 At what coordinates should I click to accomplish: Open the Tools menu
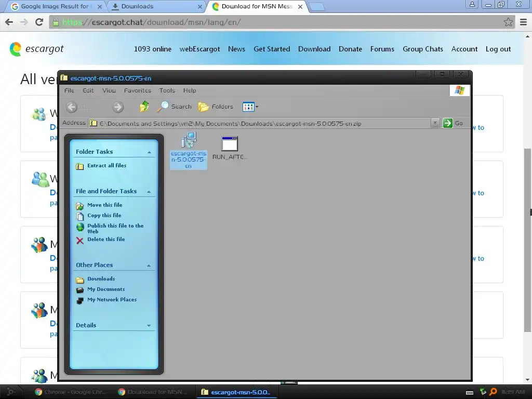pos(167,90)
